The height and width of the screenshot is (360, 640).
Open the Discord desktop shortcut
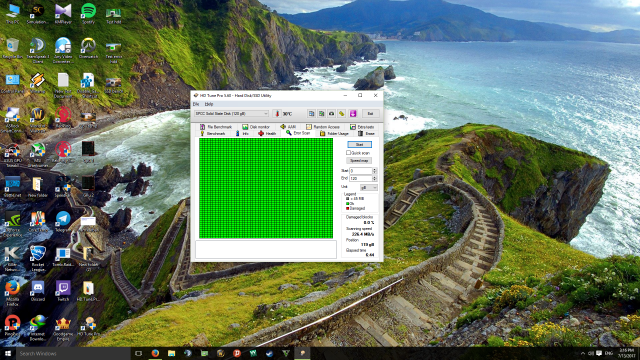tap(38, 291)
